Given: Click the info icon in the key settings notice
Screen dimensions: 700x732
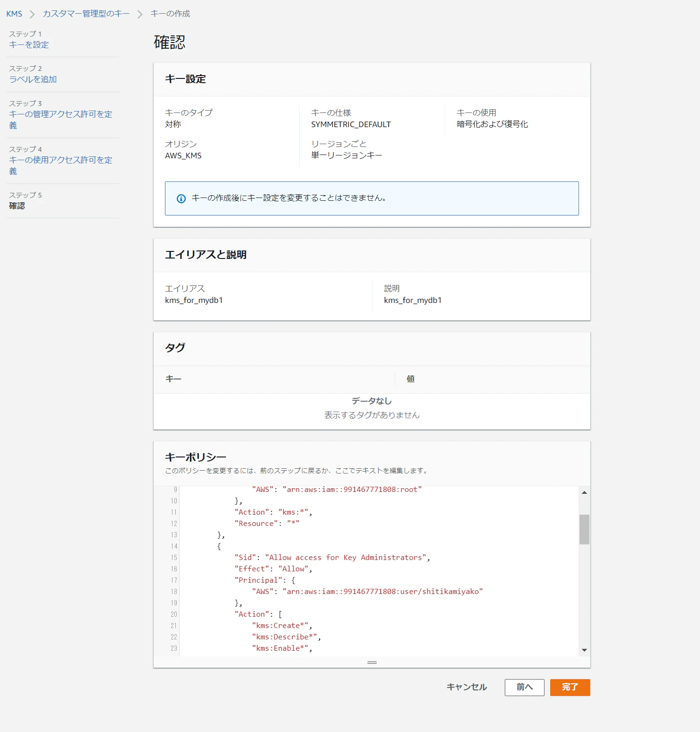Looking at the screenshot, I should (181, 198).
